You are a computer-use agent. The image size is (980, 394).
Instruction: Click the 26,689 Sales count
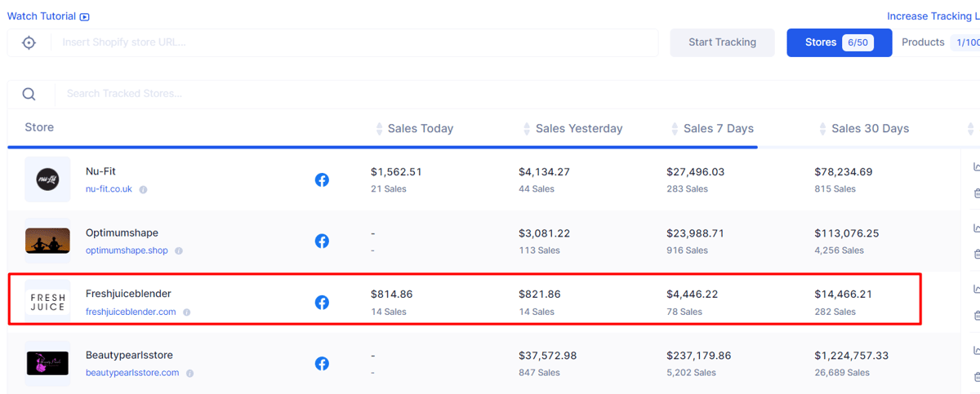click(x=841, y=373)
